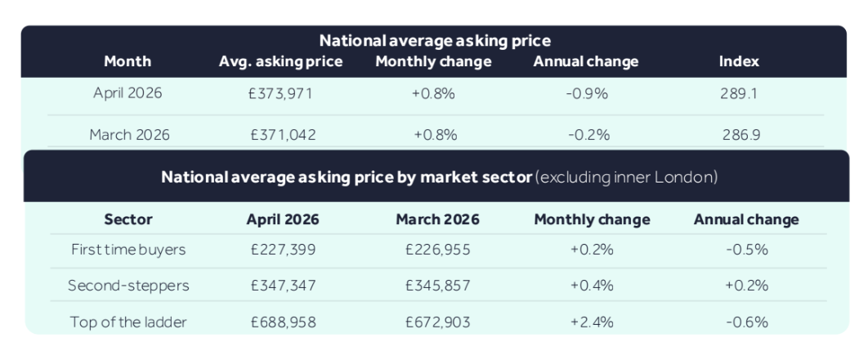Click the Sector column header

tap(128, 219)
